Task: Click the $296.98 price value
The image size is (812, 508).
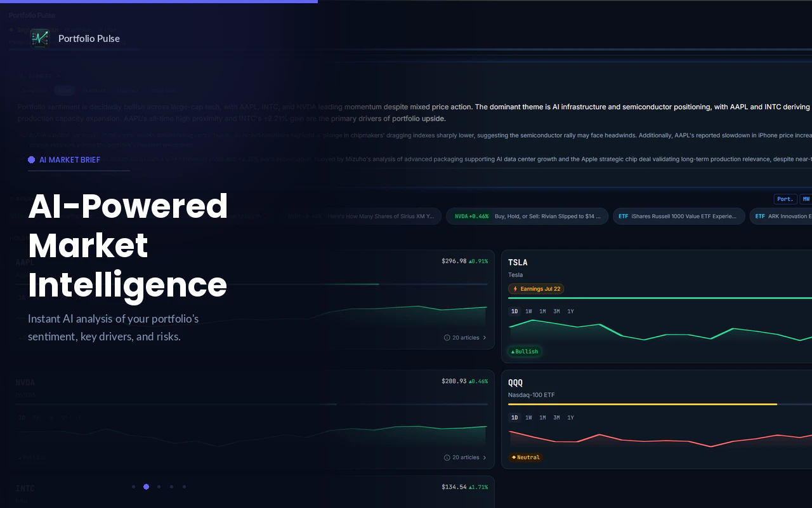Action: click(454, 261)
